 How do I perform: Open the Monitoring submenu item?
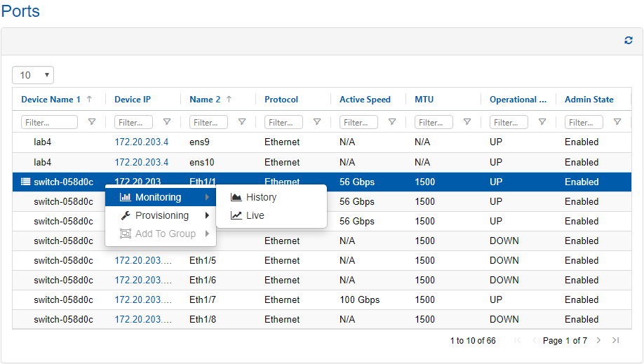pyautogui.click(x=159, y=197)
